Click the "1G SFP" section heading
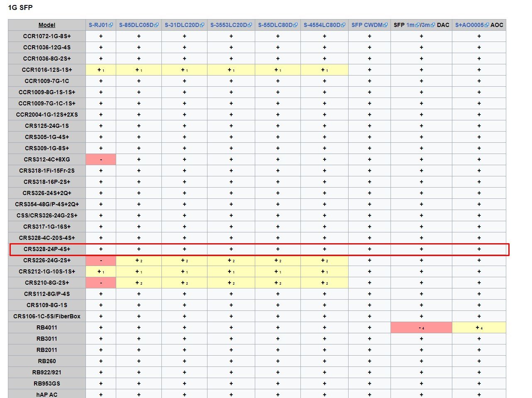 pyautogui.click(x=20, y=7)
